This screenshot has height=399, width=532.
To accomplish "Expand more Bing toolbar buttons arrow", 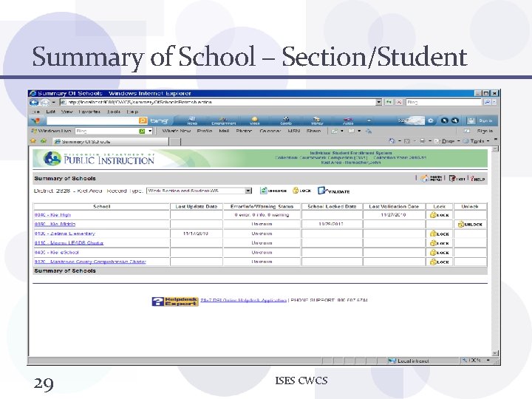I will click(369, 120).
